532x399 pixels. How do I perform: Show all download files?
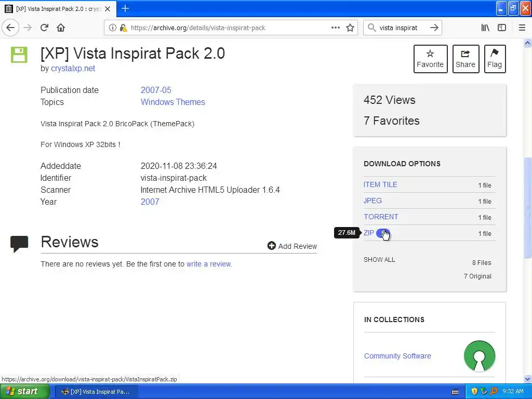(x=379, y=260)
